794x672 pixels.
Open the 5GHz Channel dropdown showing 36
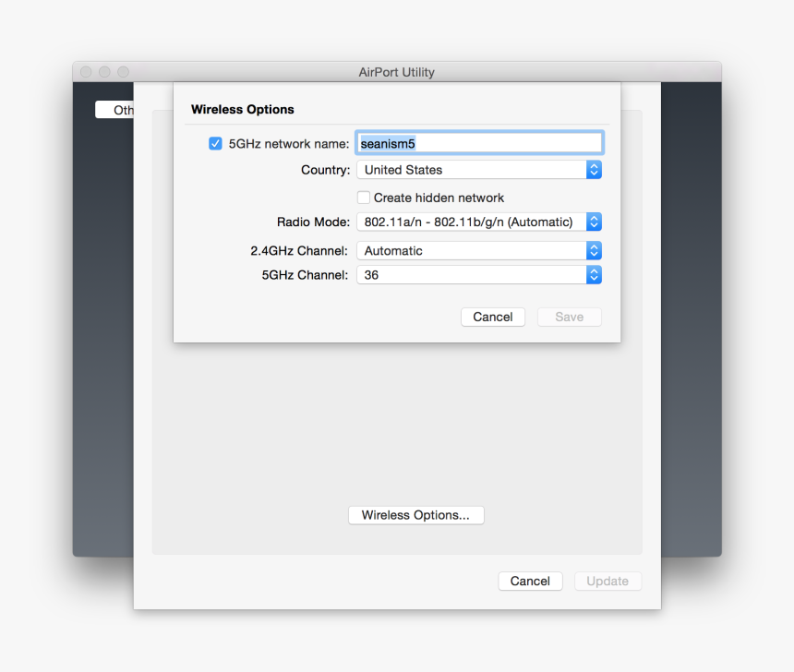[x=479, y=275]
